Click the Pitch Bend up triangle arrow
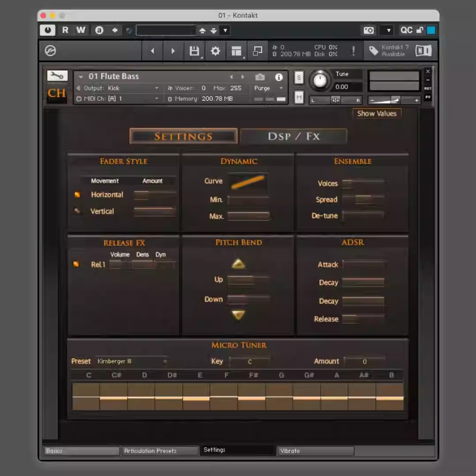This screenshot has height=476, width=476. pyautogui.click(x=238, y=264)
